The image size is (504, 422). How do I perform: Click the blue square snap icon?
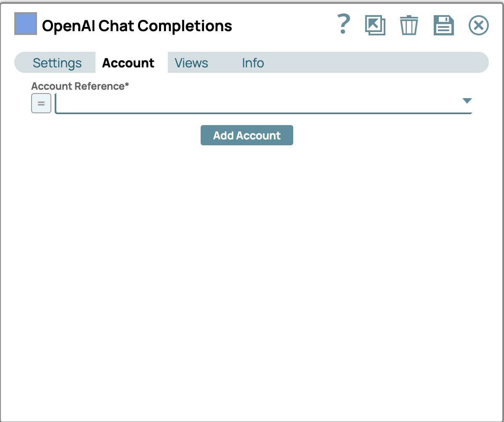pos(26,24)
